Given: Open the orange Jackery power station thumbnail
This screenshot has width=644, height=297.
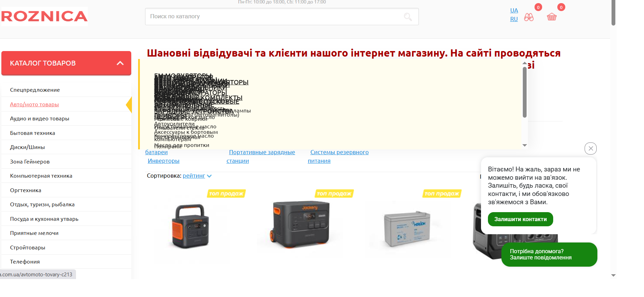Looking at the screenshot, I should [x=190, y=226].
